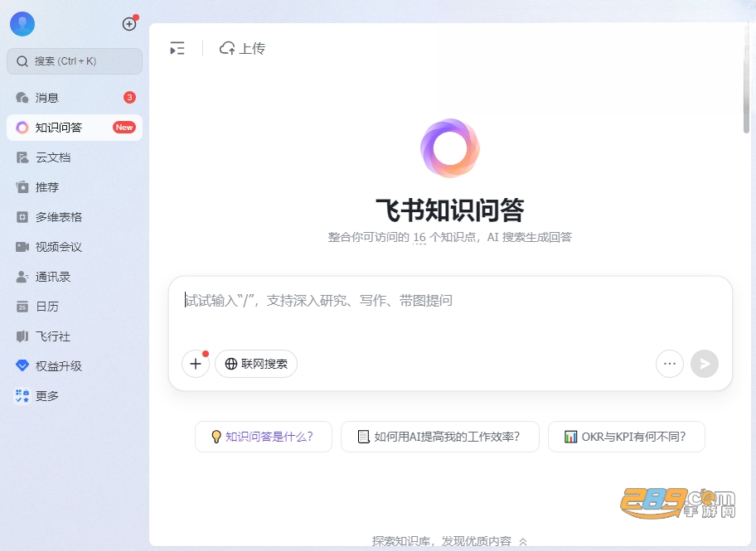Click the send arrow button

point(705,364)
